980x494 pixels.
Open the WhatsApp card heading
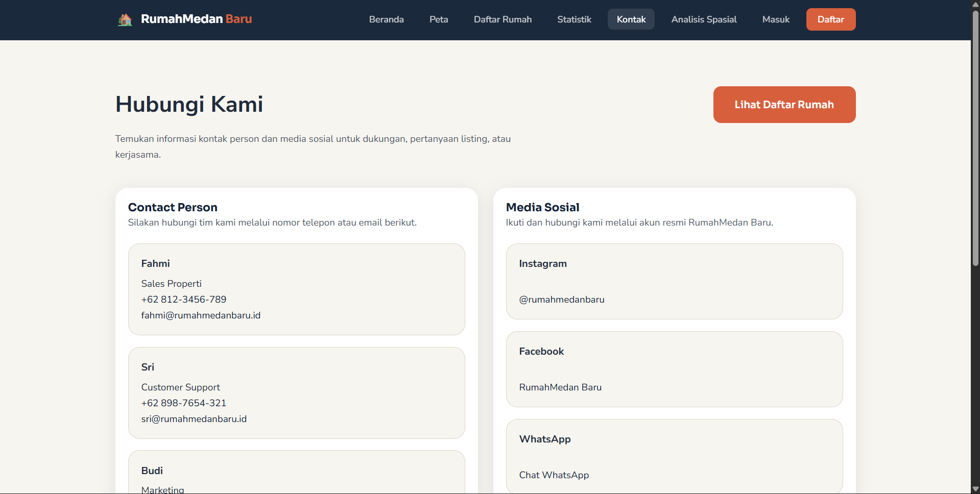coord(545,439)
